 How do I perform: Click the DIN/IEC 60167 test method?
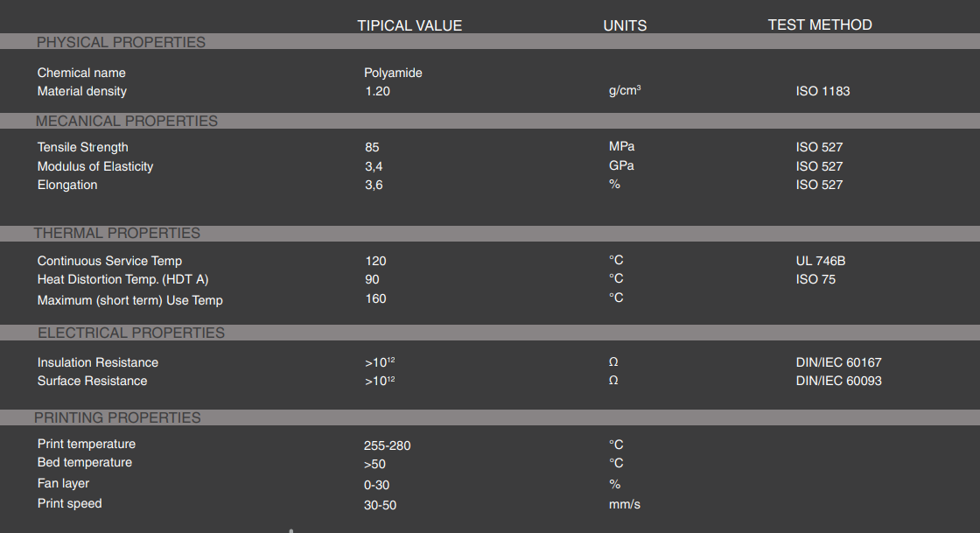[x=838, y=362]
